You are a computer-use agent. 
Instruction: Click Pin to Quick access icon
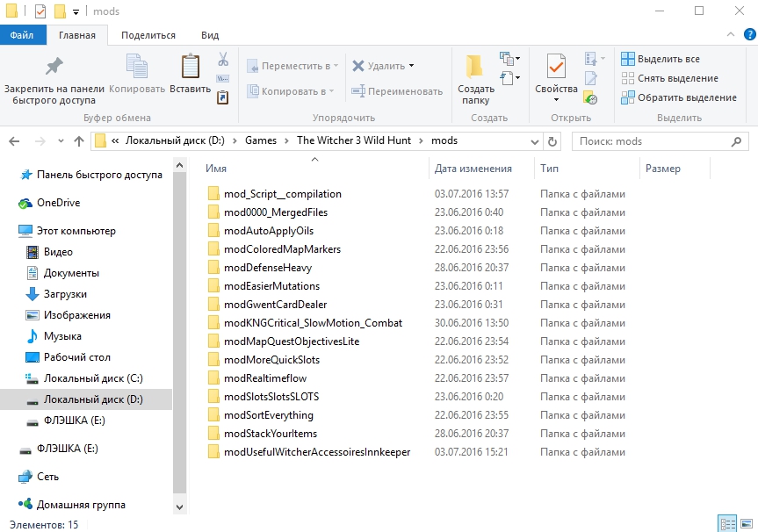[x=54, y=67]
